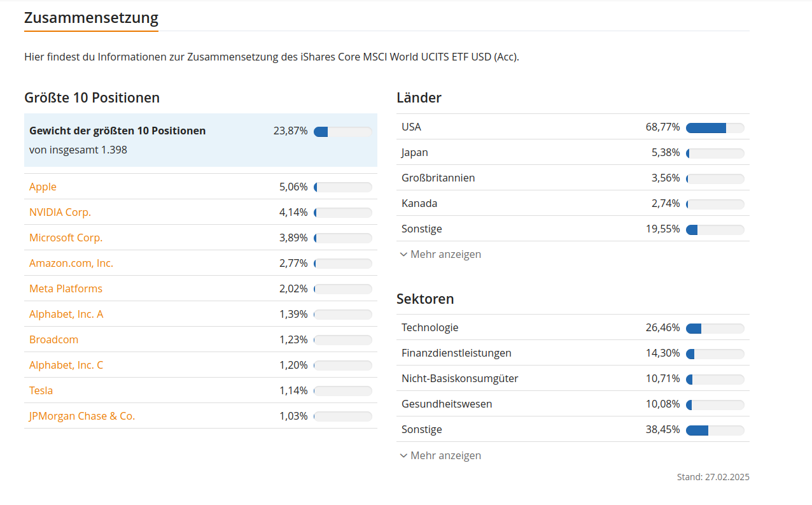Click the Technologie sector percentage bar

point(715,328)
